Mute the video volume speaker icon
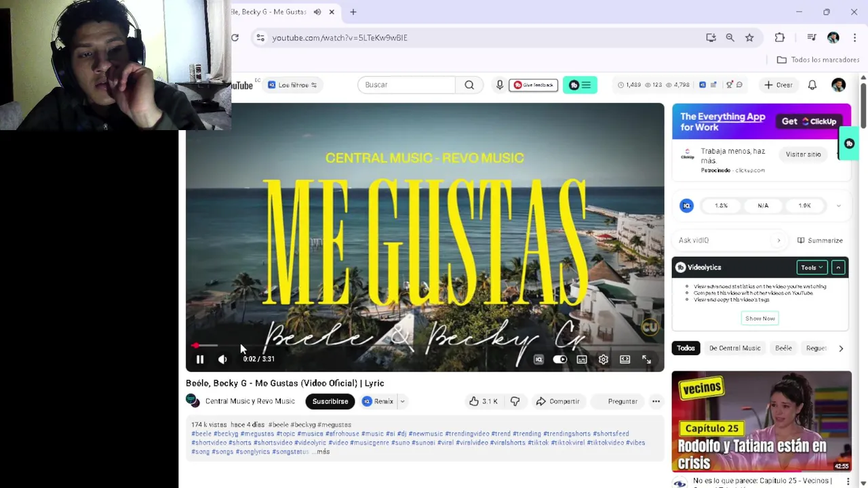Viewport: 868px width, 488px height. pos(222,359)
